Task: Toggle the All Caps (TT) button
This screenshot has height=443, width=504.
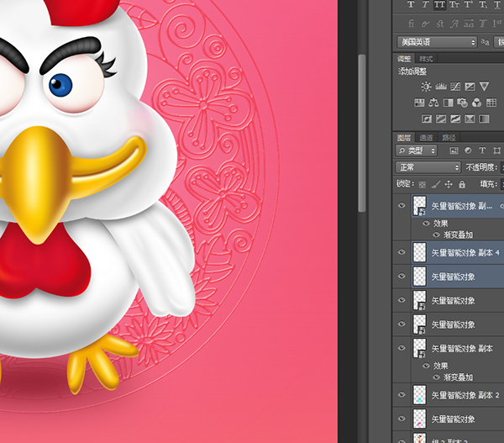Action: (x=439, y=4)
